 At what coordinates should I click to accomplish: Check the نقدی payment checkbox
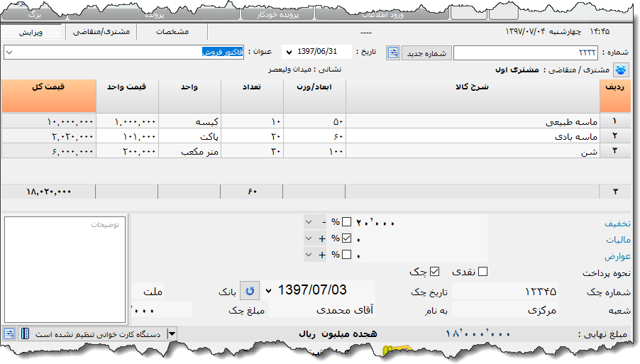click(x=483, y=271)
